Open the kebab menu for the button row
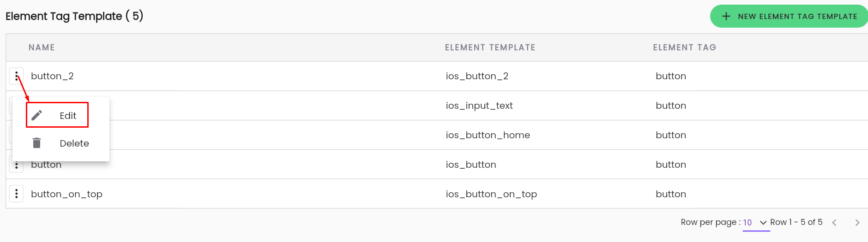The width and height of the screenshot is (868, 242). [16, 165]
